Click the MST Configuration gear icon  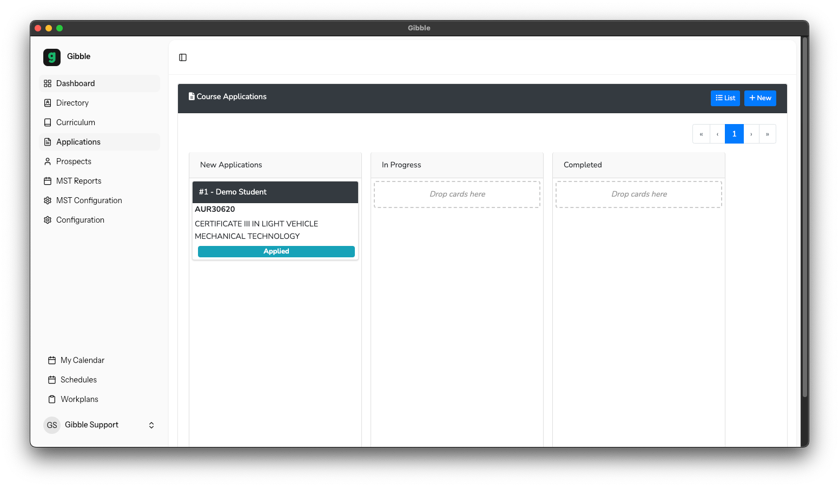[47, 201]
